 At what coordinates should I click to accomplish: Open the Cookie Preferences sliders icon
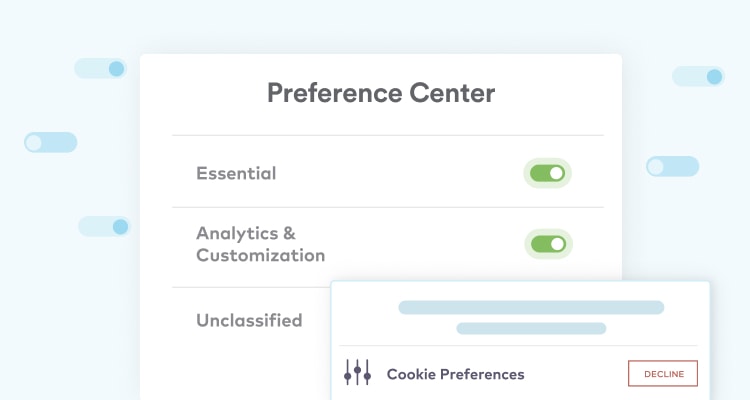357,373
